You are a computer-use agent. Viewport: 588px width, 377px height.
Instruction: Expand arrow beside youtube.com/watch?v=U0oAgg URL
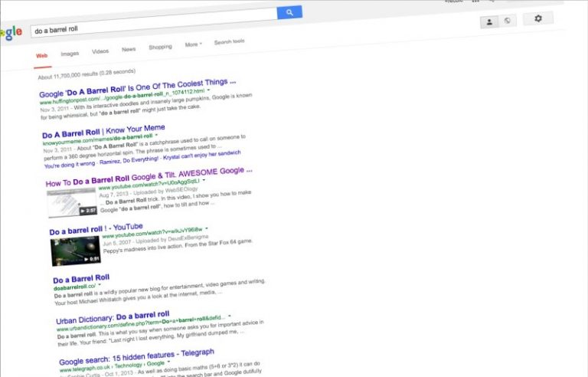click(204, 180)
